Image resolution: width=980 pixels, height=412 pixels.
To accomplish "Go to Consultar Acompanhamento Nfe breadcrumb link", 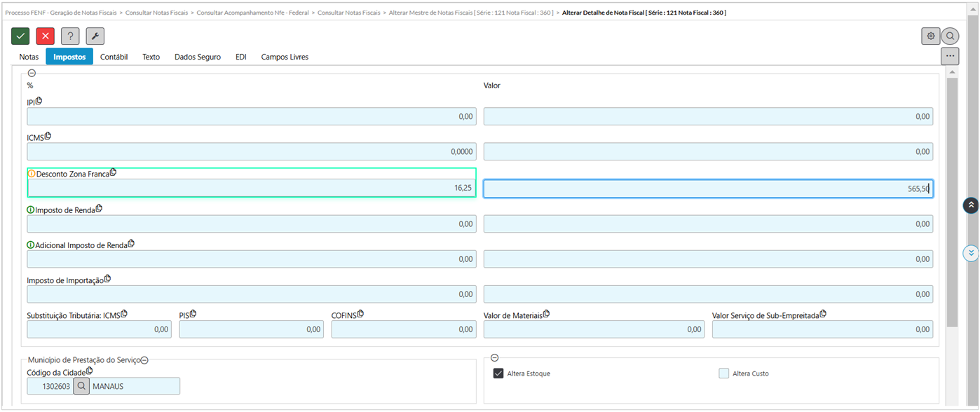I will (252, 13).
